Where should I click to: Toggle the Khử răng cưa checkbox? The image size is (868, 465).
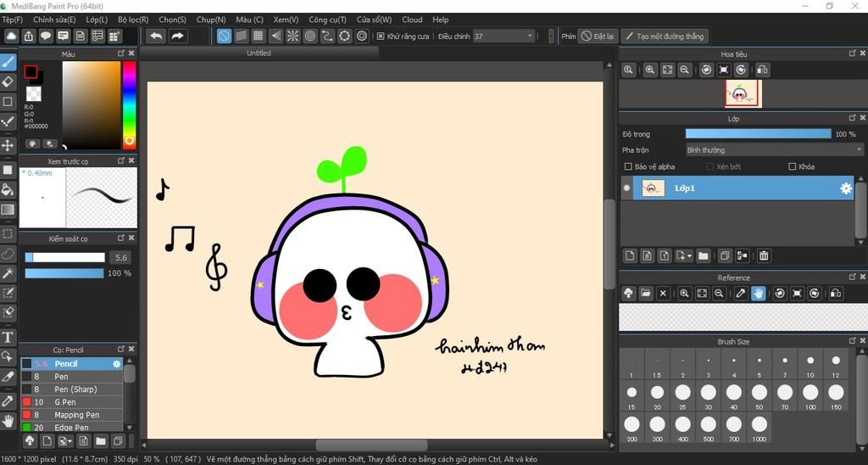(381, 36)
